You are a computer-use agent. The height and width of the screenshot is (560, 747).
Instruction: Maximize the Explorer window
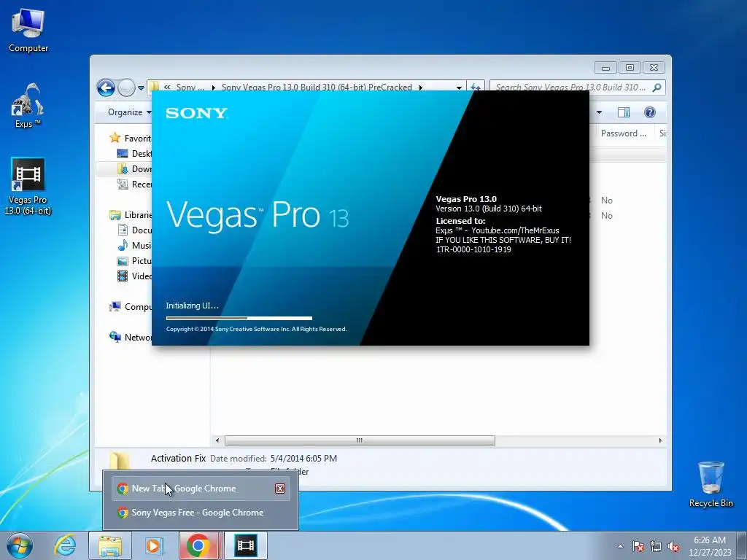pyautogui.click(x=630, y=68)
